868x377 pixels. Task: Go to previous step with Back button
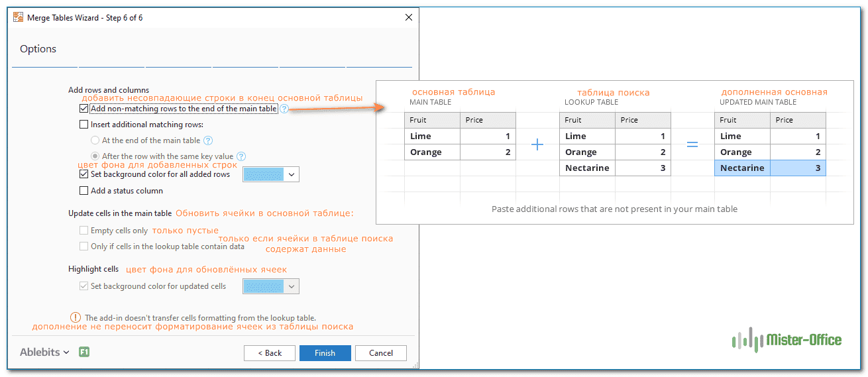270,353
